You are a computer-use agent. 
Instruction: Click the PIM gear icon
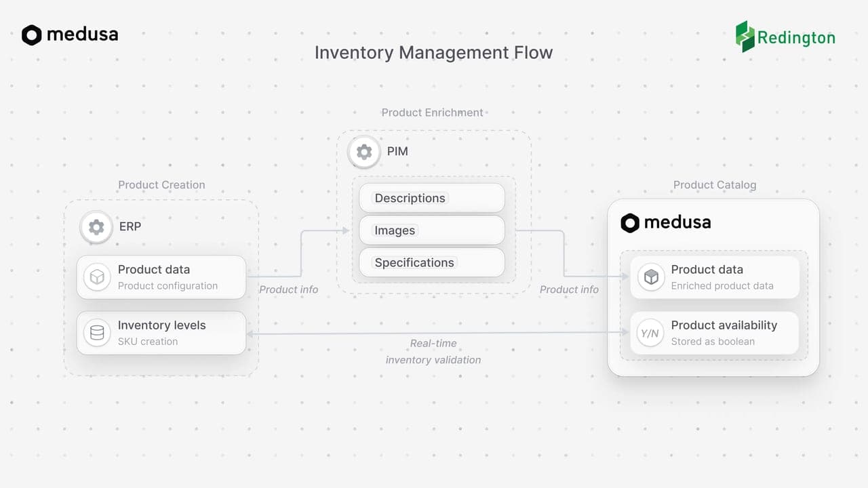tap(364, 152)
